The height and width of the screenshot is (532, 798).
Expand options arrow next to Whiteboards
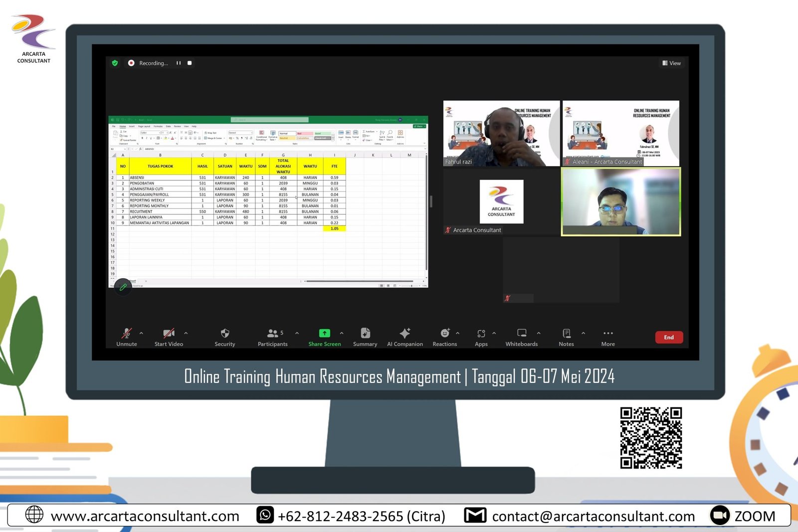539,333
